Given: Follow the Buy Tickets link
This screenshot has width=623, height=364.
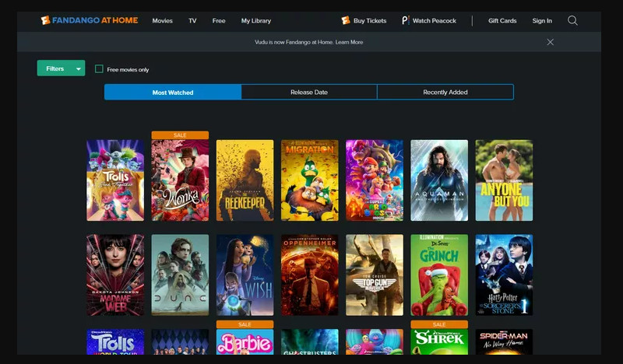Looking at the screenshot, I should (x=370, y=21).
